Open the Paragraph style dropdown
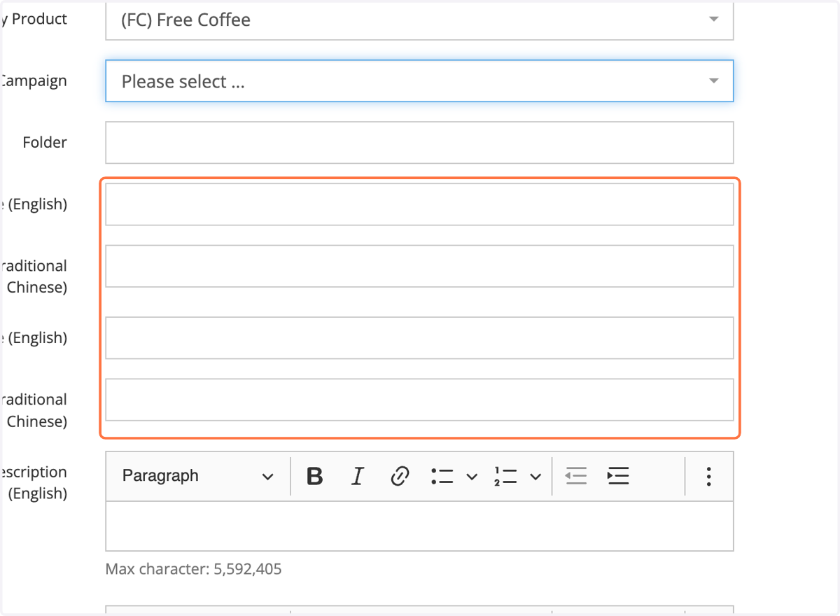 click(x=197, y=477)
